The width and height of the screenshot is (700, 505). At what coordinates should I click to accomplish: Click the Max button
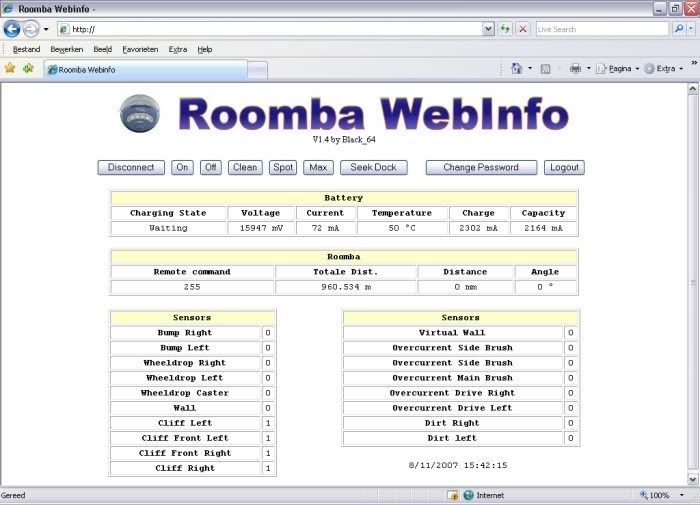click(318, 167)
